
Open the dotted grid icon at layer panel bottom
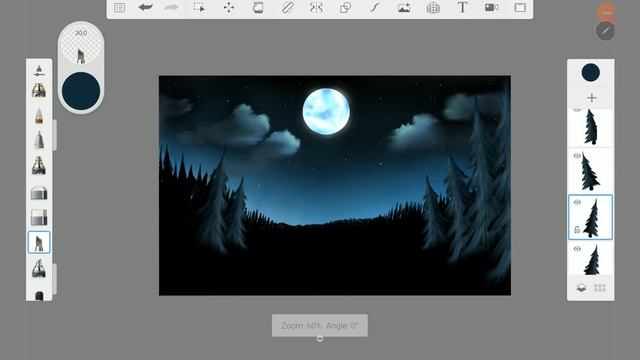click(x=600, y=288)
